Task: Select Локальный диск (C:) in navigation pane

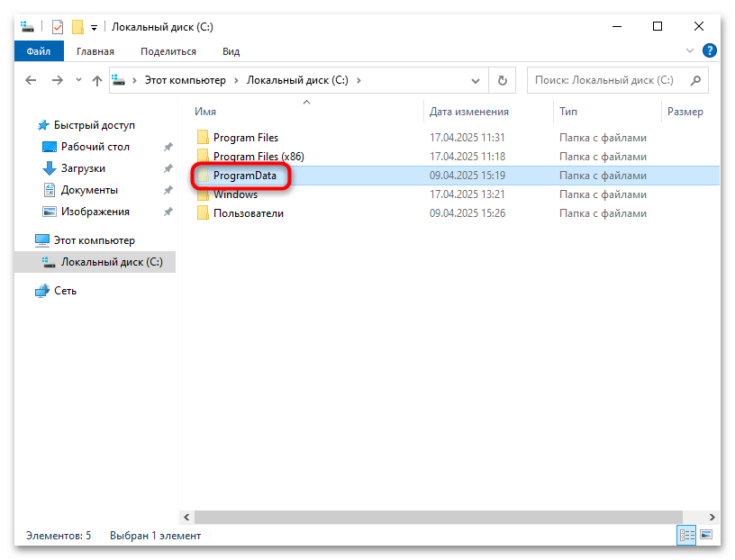Action: click(112, 262)
